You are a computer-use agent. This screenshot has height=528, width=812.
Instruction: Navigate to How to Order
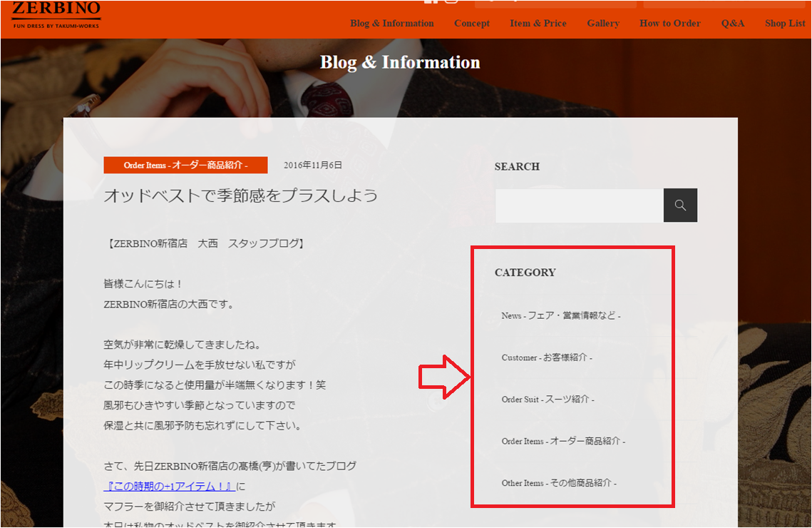point(669,24)
